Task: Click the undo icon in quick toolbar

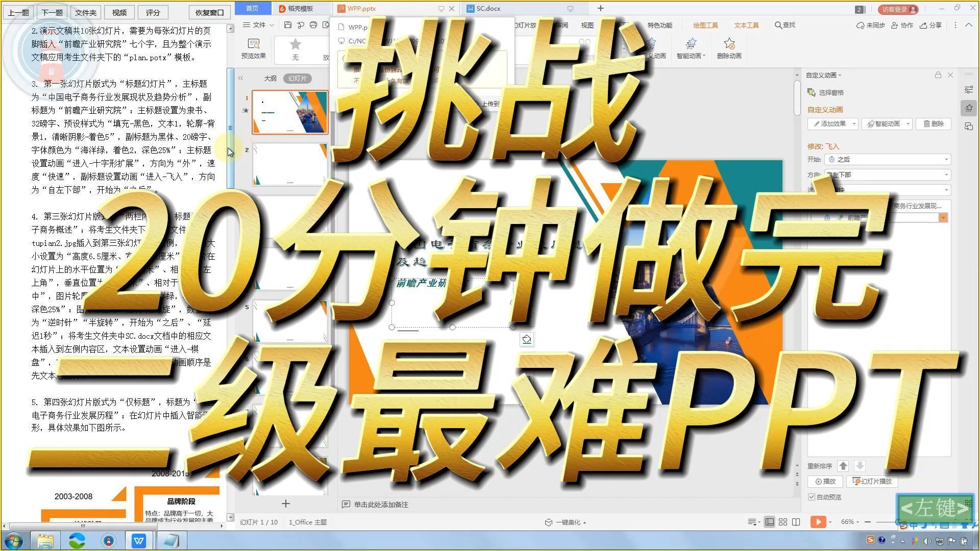Action: [x=301, y=25]
